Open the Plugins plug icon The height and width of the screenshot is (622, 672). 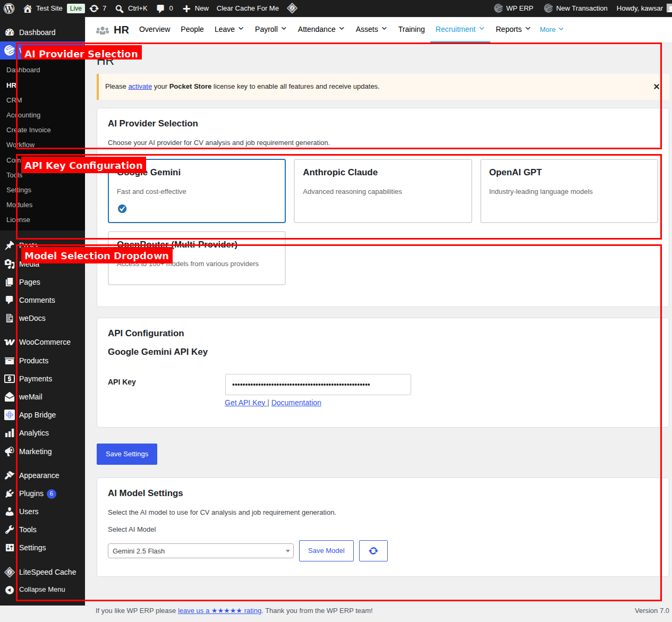(x=10, y=493)
